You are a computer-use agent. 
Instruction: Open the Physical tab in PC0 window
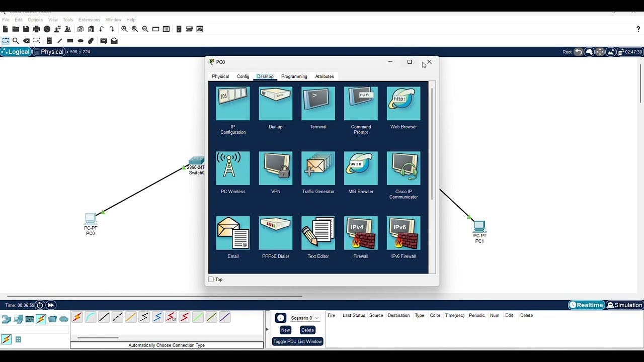[x=220, y=76]
